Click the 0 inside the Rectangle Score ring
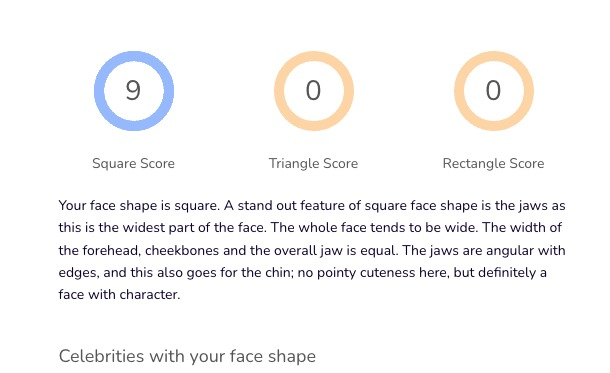 click(x=493, y=90)
